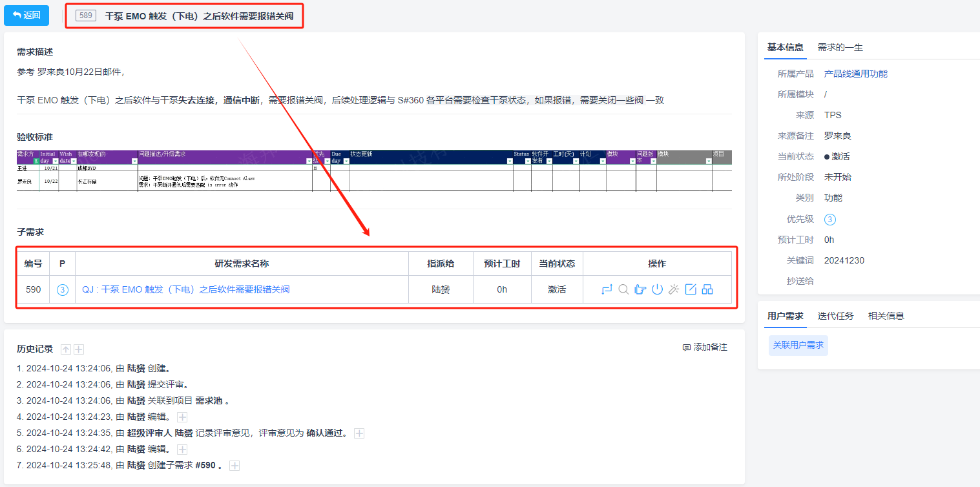Click history entry 2 提交评审
The width and height of the screenshot is (980, 487).
(103, 385)
